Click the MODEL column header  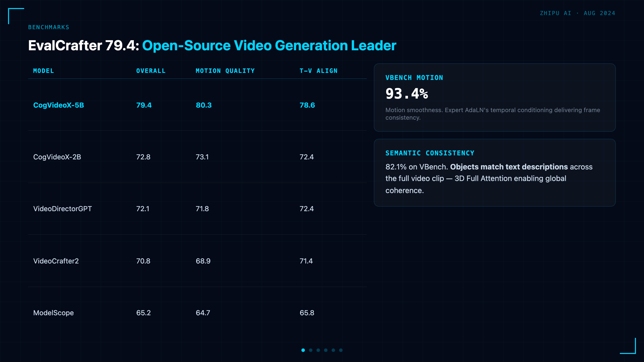(x=44, y=71)
